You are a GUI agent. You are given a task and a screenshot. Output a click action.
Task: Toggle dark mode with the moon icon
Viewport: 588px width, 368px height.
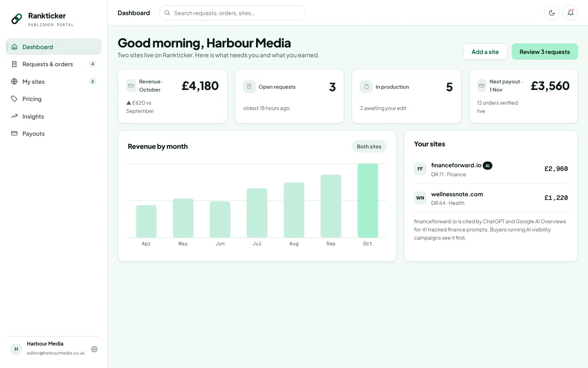click(x=552, y=13)
